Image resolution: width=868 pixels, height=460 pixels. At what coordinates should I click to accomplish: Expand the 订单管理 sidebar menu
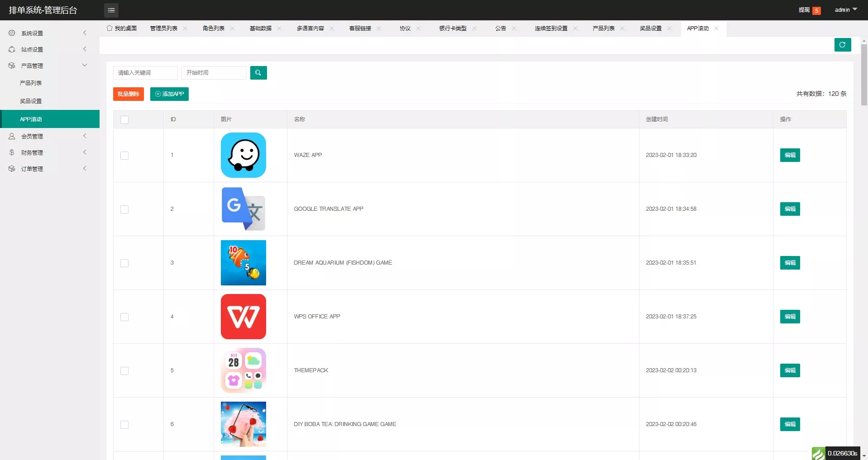coord(50,169)
